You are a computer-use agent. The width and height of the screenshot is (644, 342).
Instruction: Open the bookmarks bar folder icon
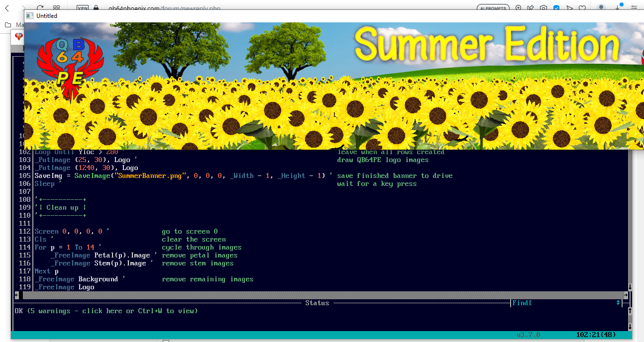click(x=8, y=24)
